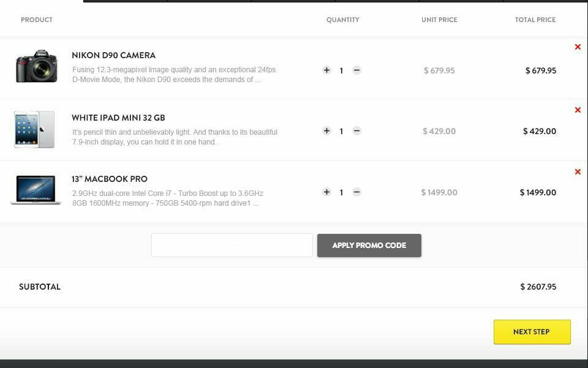Click the Apply Promo Code button

pos(369,246)
